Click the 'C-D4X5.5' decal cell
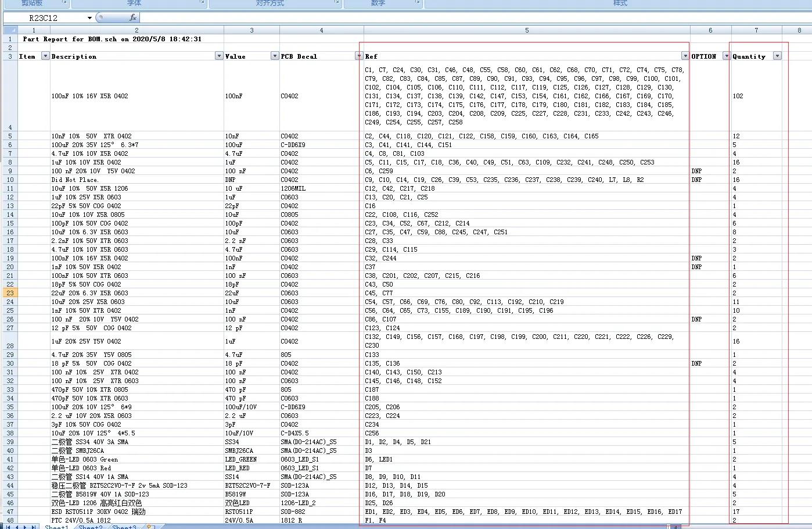This screenshot has height=529, width=812. pyautogui.click(x=321, y=433)
